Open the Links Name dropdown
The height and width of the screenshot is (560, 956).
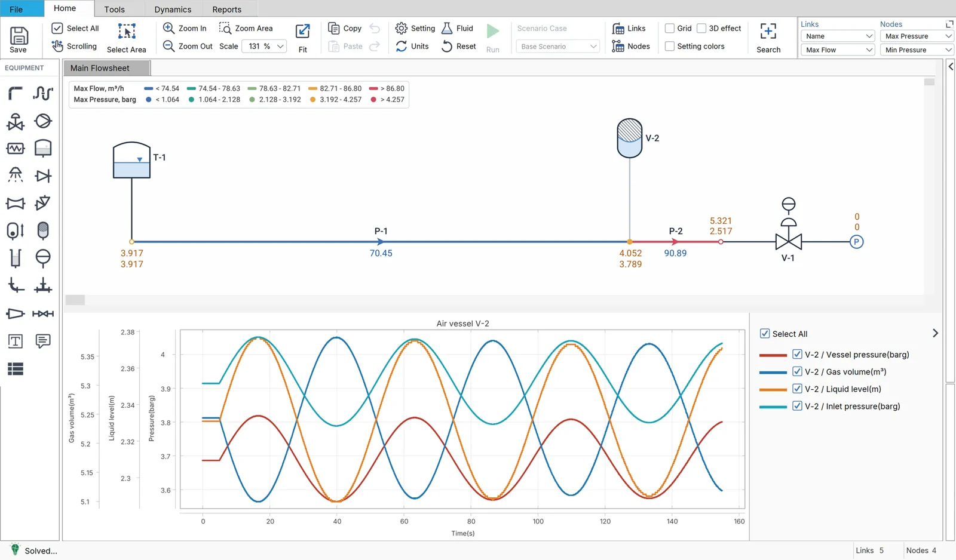tap(838, 36)
